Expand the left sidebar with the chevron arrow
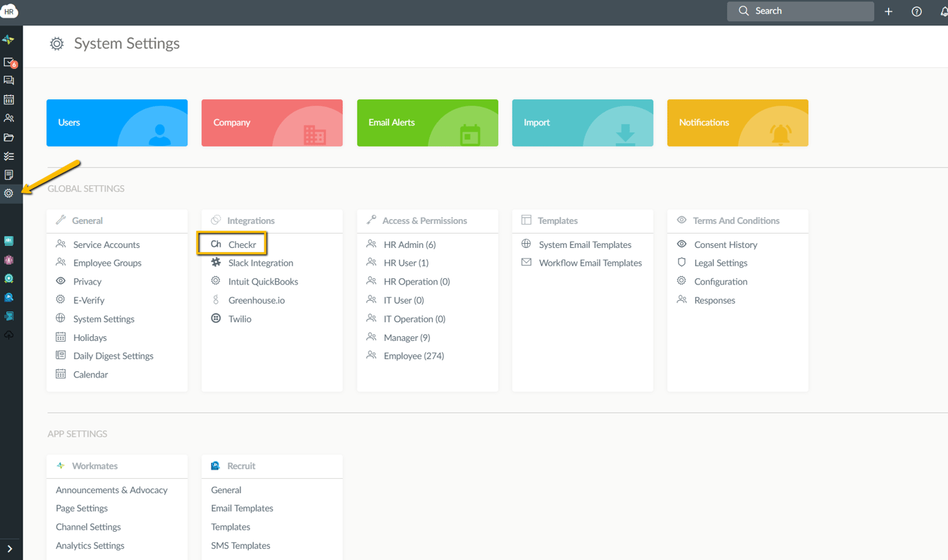 click(x=10, y=549)
